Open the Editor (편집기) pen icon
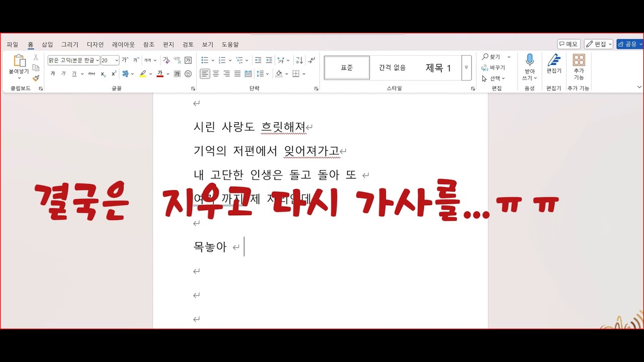This screenshot has width=644, height=362. tap(554, 60)
